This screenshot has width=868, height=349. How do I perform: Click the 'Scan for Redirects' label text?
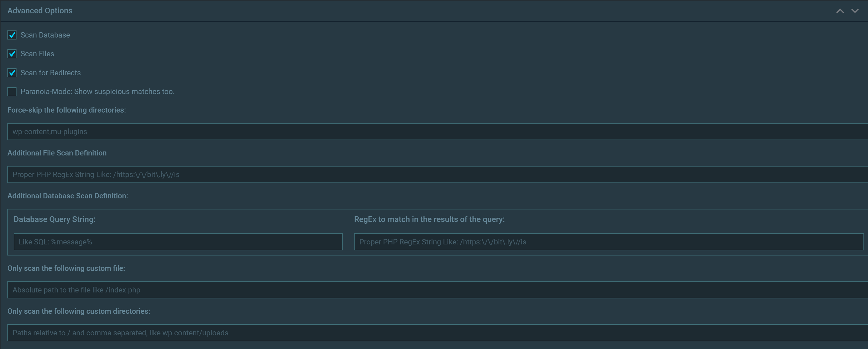(51, 73)
